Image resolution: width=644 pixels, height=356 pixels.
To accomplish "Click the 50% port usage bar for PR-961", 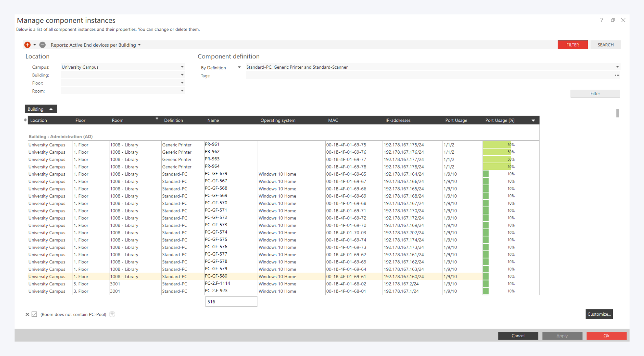I will click(496, 145).
